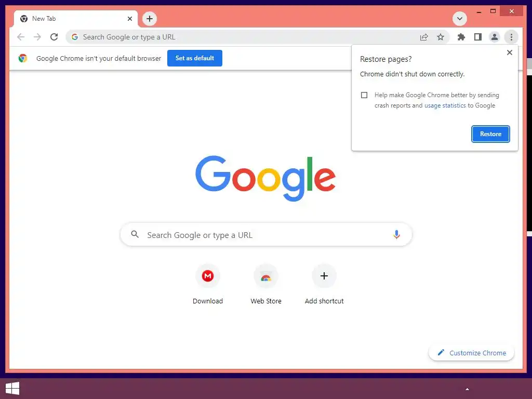Open the usage statistics link
The height and width of the screenshot is (399, 532).
tap(445, 105)
